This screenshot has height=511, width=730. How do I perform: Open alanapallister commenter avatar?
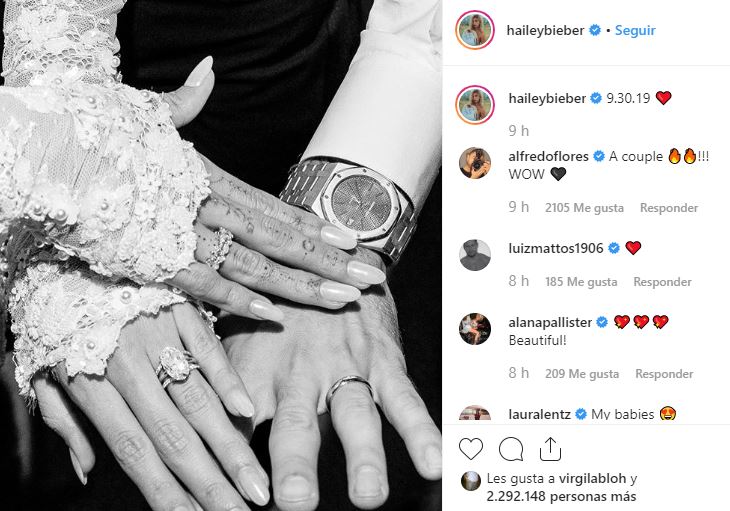coord(475,329)
